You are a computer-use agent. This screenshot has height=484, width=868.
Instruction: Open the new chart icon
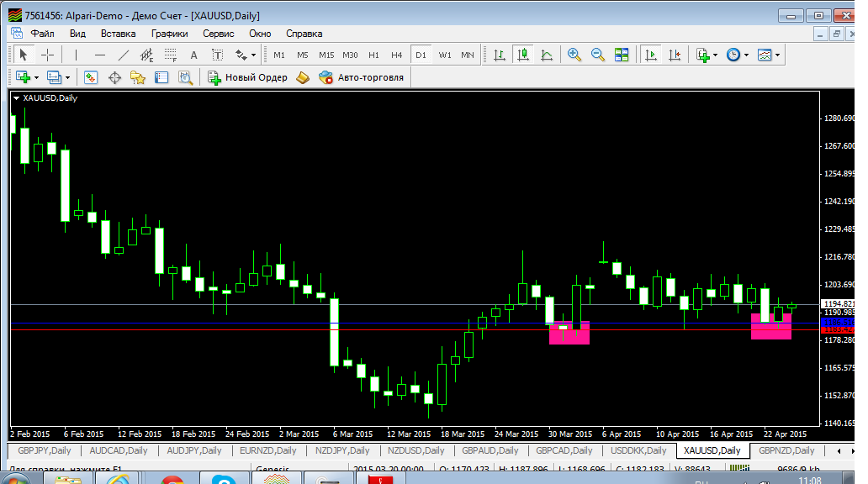23,77
